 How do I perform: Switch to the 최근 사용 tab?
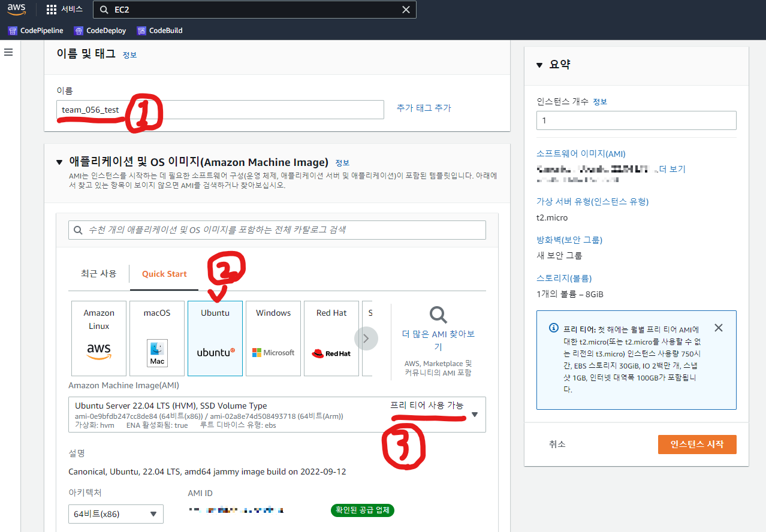[99, 274]
